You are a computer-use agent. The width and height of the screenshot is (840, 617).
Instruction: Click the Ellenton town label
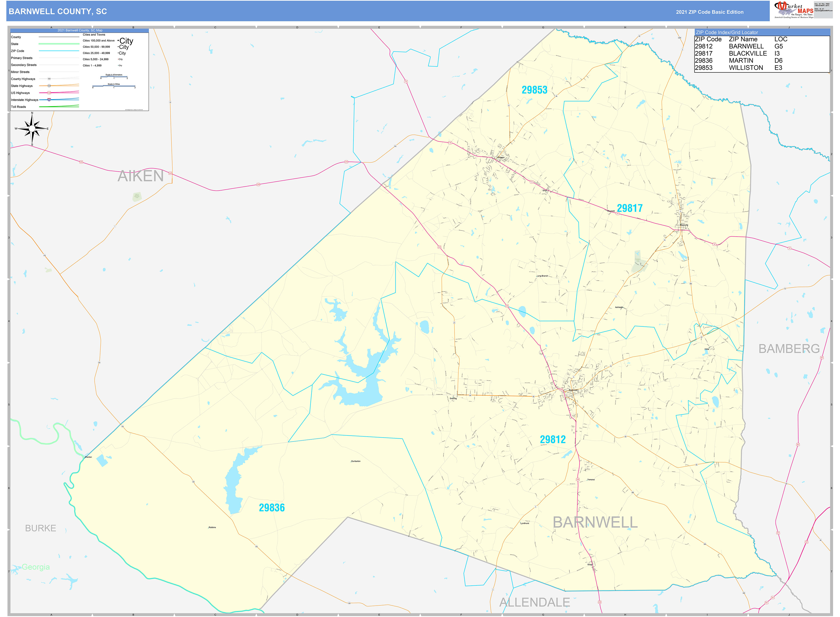pyautogui.click(x=88, y=457)
